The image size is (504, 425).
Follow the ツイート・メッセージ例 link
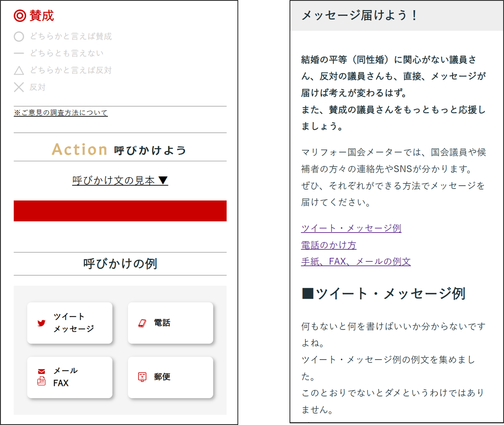(351, 228)
